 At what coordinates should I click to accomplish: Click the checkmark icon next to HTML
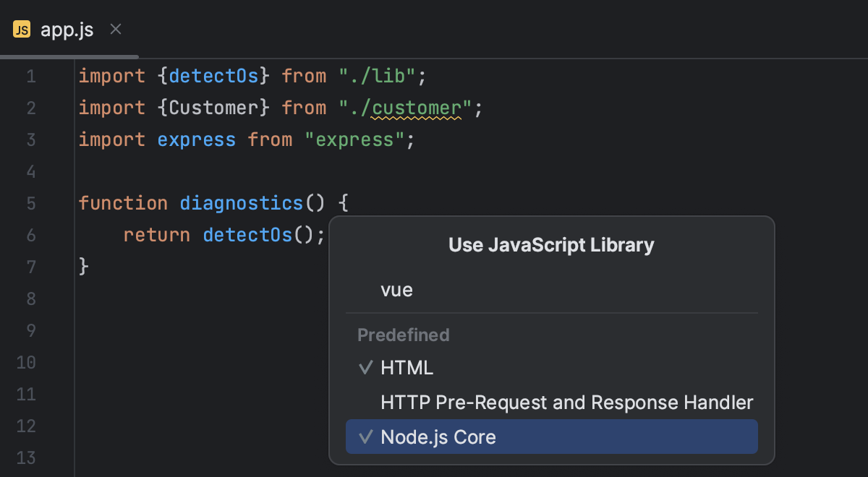click(365, 367)
